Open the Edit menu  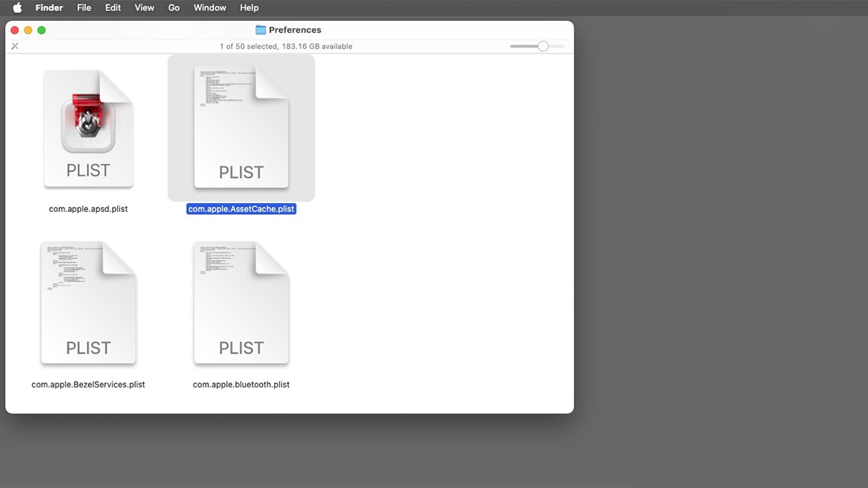[x=113, y=8]
